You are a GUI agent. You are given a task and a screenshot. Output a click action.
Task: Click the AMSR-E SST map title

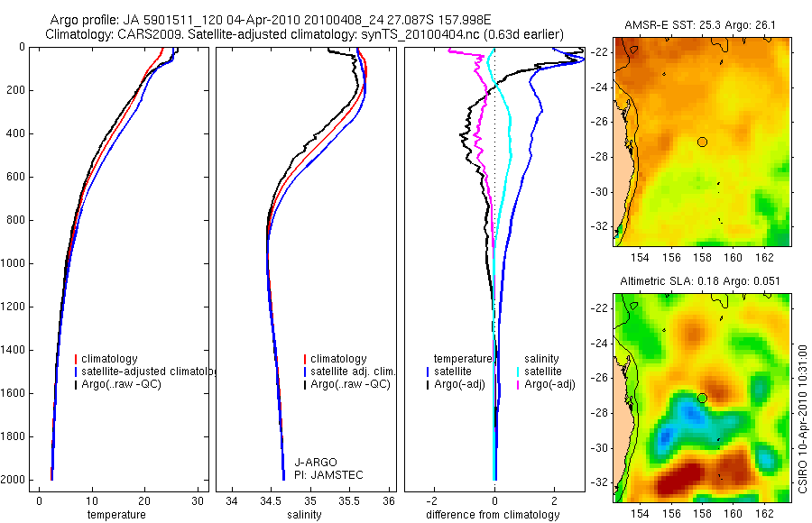[x=699, y=25]
